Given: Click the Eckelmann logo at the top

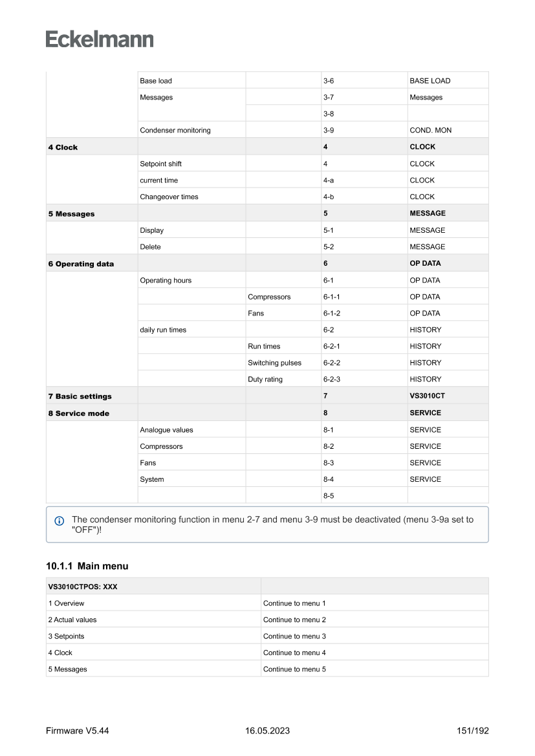Looking at the screenshot, I should click(100, 39).
